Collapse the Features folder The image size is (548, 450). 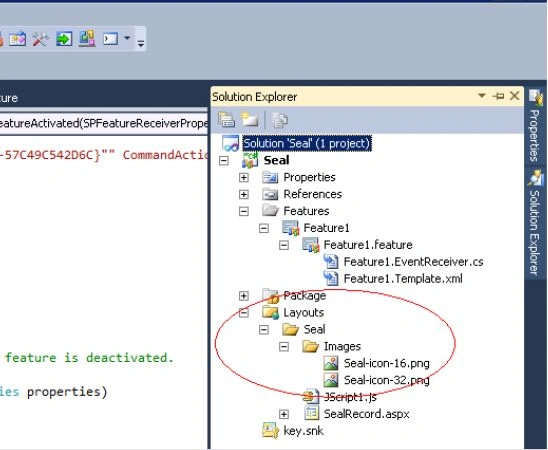click(244, 211)
